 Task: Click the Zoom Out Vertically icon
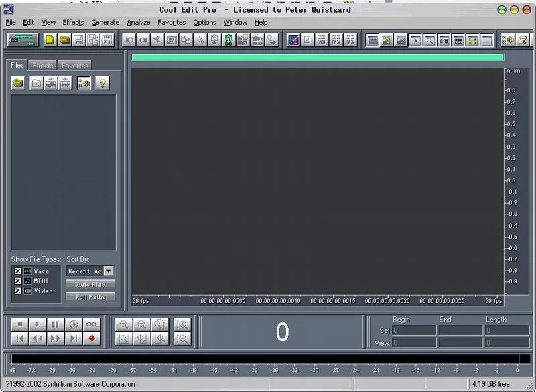point(182,338)
